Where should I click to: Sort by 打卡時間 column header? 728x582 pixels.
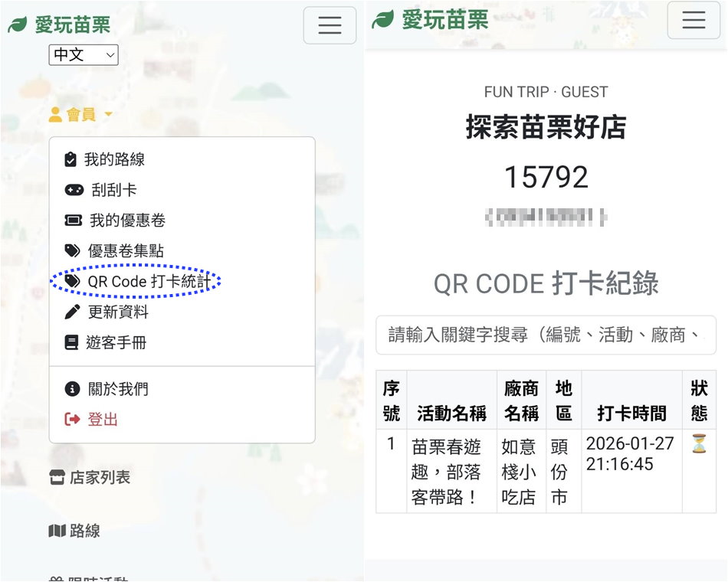tap(631, 414)
